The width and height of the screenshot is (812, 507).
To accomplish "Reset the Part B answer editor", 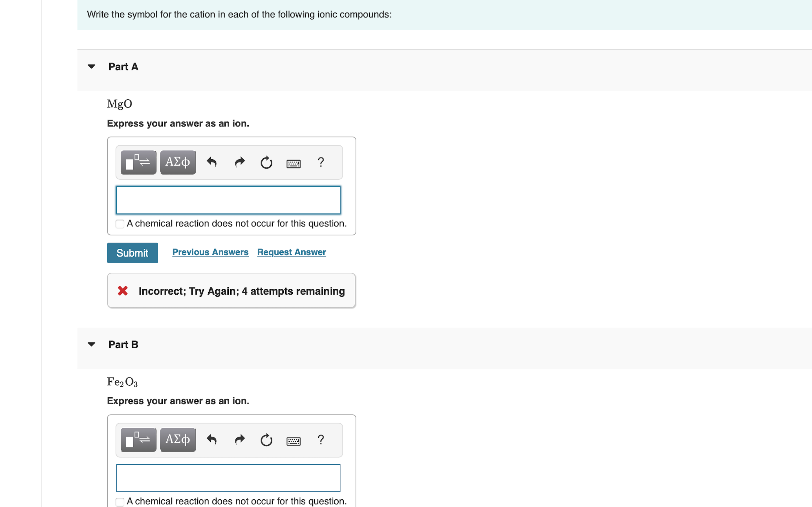I will point(266,440).
